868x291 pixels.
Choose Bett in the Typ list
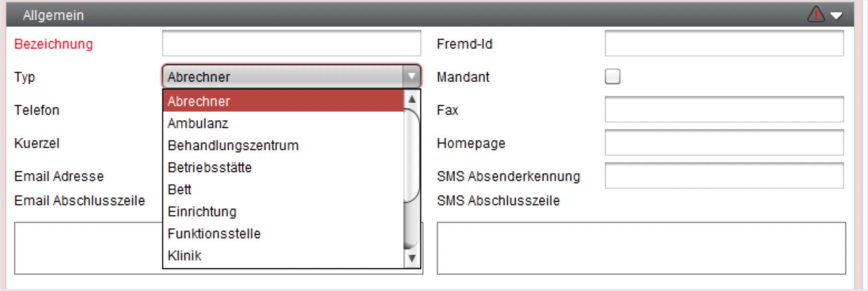pos(283,190)
